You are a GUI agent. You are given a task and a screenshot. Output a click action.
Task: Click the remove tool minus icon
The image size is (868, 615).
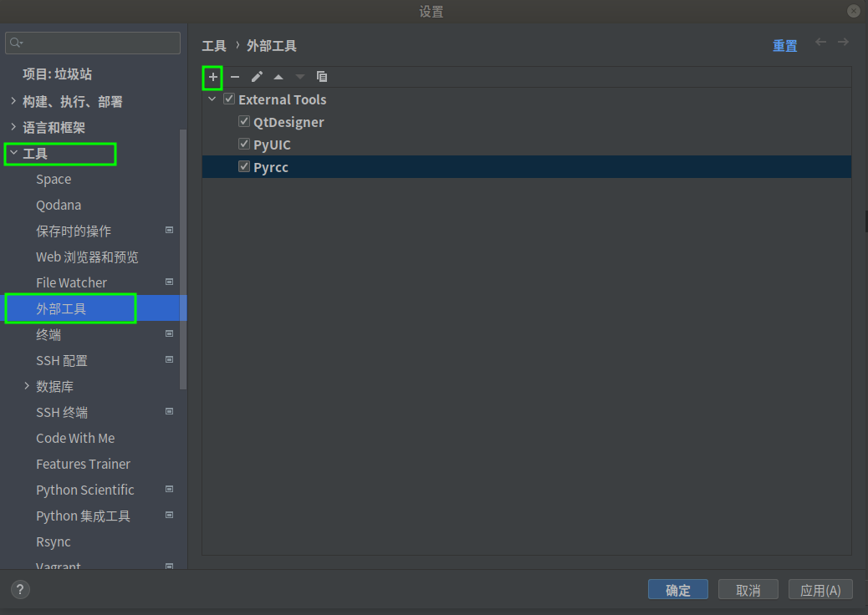point(235,77)
